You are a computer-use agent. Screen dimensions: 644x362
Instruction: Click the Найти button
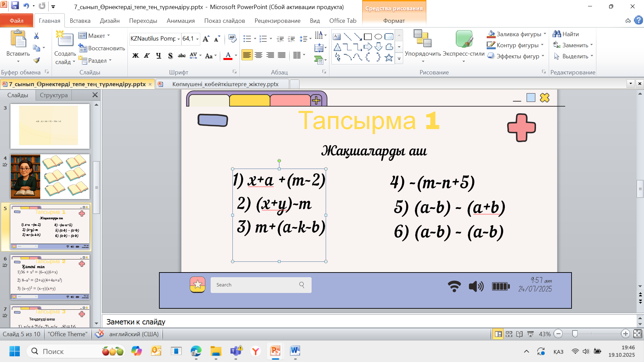566,34
